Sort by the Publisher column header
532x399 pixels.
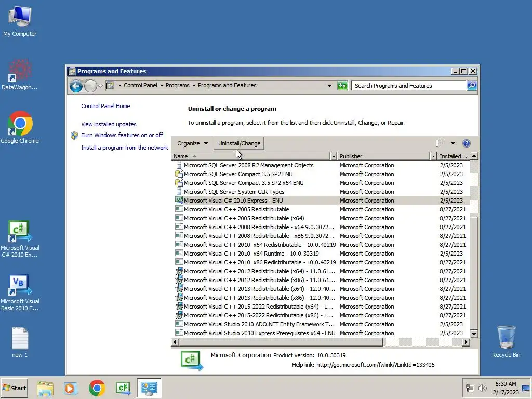[383, 156]
